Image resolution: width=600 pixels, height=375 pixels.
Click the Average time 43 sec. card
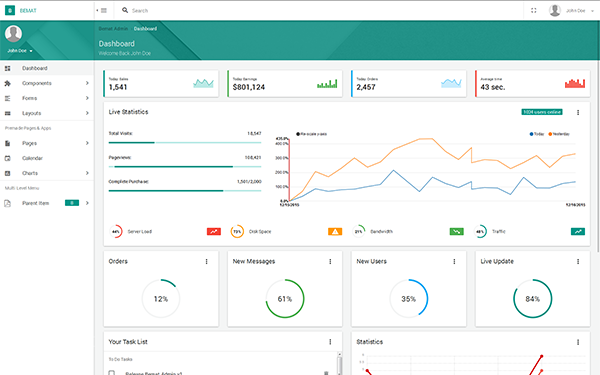[x=533, y=83]
